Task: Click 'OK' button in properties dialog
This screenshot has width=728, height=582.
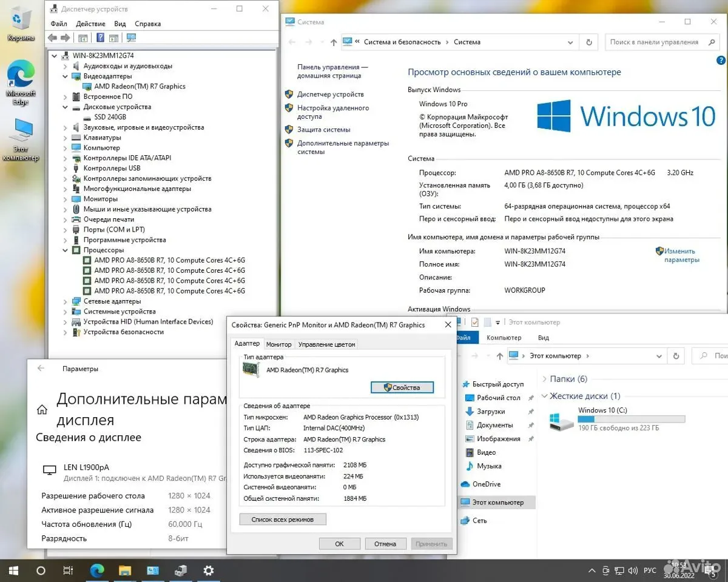Action: (339, 544)
